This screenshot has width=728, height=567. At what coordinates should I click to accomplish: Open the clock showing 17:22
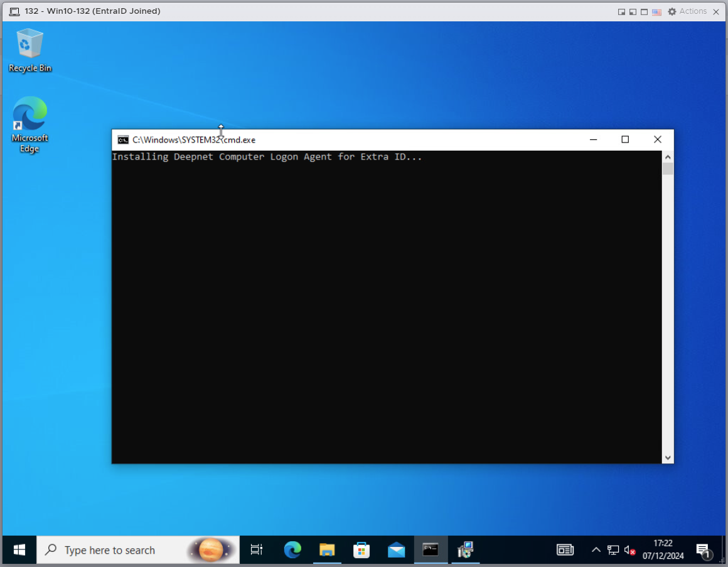click(662, 550)
